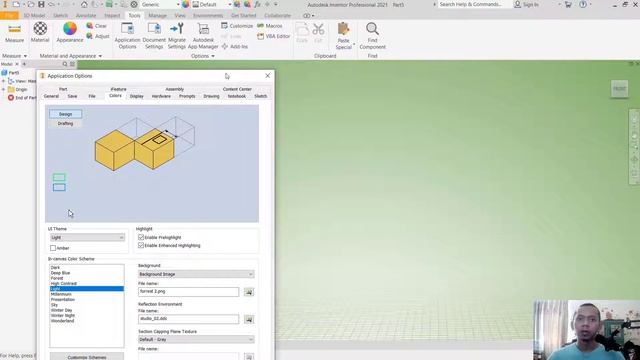Expand the Origin folder node

click(4, 89)
